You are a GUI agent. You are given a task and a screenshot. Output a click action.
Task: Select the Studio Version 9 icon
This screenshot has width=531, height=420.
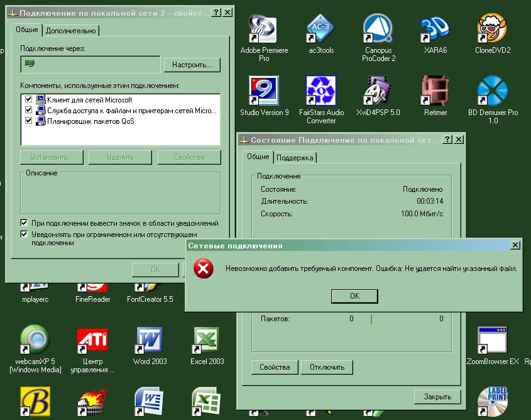coord(264,91)
